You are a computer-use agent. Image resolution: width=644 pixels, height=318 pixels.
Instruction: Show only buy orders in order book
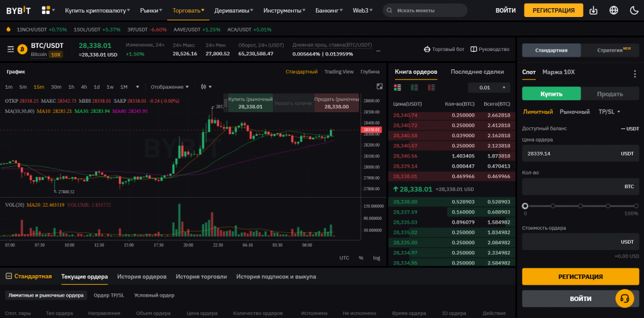pyautogui.click(x=414, y=88)
